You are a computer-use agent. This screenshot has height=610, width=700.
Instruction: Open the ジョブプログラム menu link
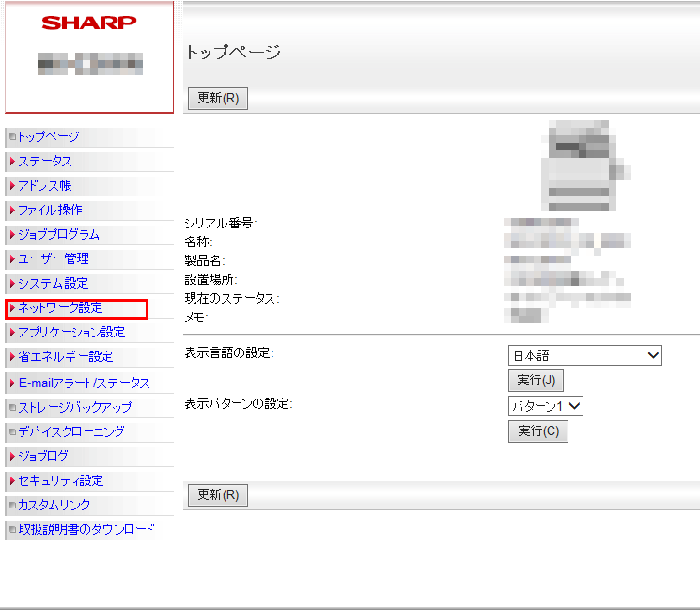(58, 234)
